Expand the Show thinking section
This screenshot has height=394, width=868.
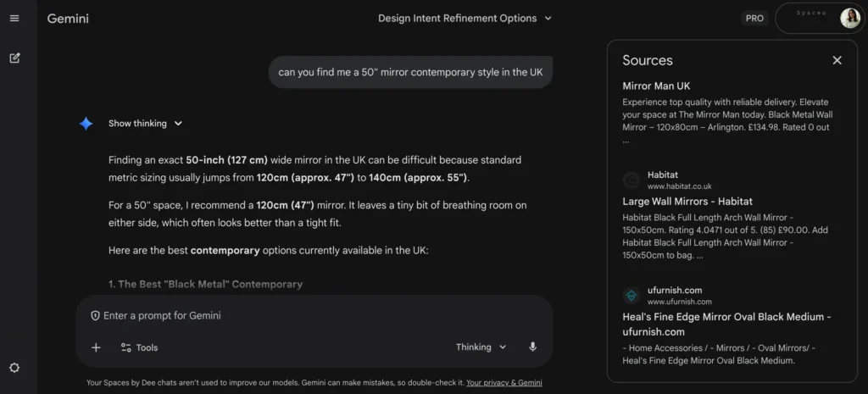tap(145, 124)
